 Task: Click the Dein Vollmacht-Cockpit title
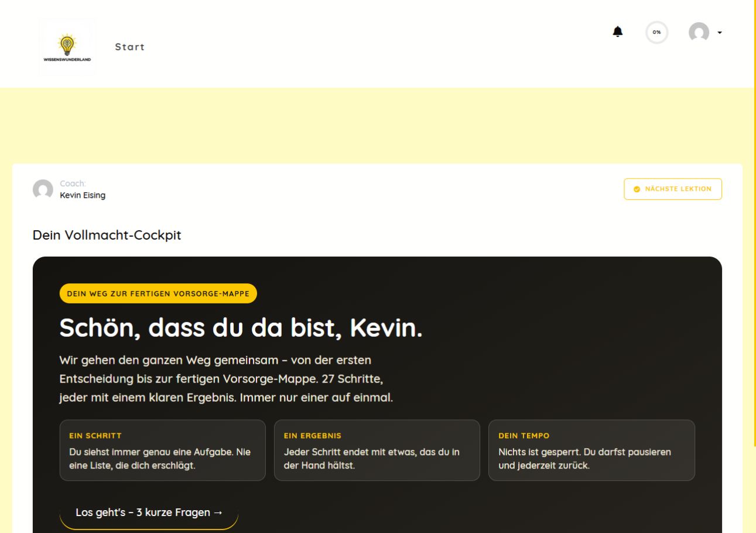[x=107, y=235]
